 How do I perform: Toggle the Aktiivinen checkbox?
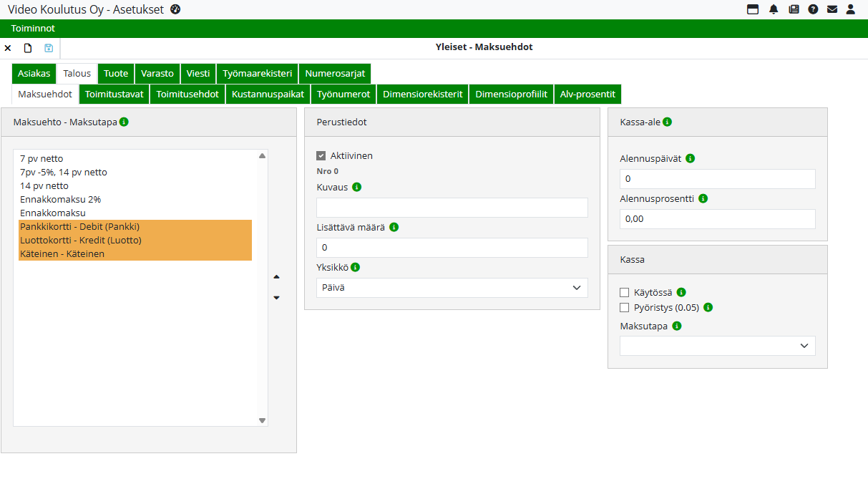321,155
